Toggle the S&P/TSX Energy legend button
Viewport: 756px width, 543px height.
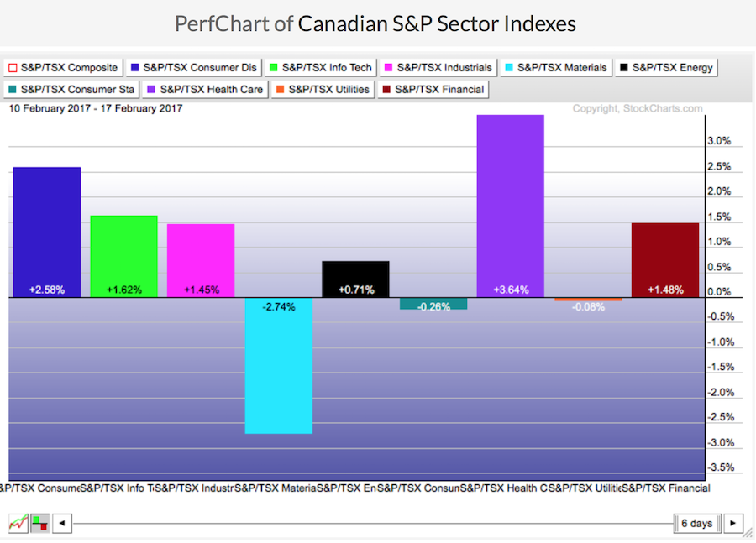[x=666, y=67]
